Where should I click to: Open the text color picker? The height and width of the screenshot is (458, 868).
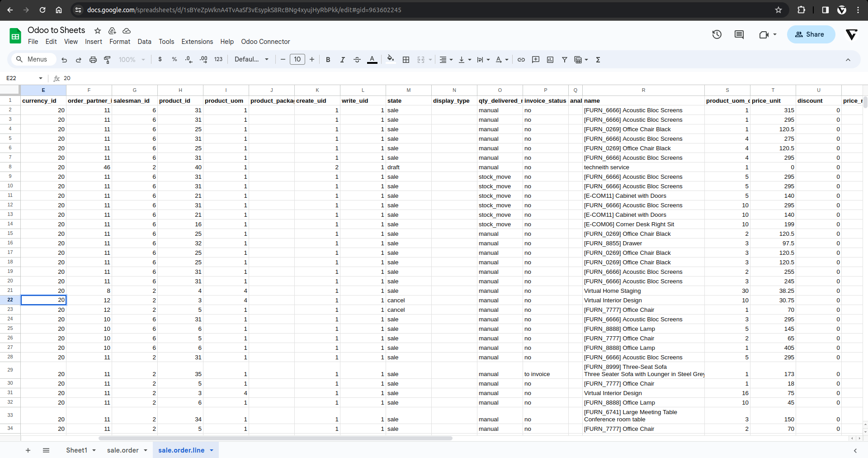(372, 59)
